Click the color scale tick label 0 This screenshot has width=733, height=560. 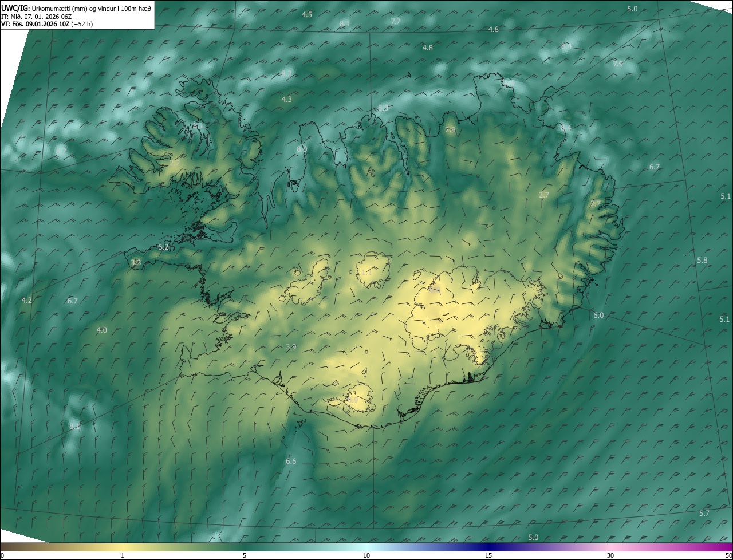coord(2,555)
